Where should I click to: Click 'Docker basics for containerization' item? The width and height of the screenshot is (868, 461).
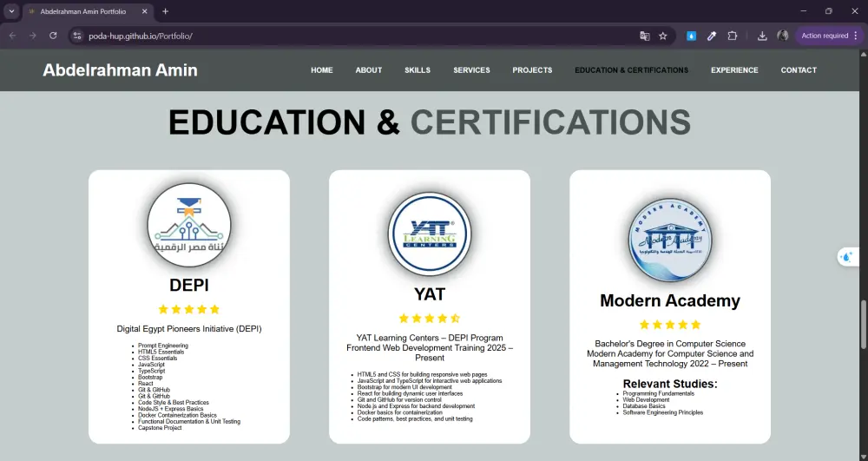coord(399,413)
